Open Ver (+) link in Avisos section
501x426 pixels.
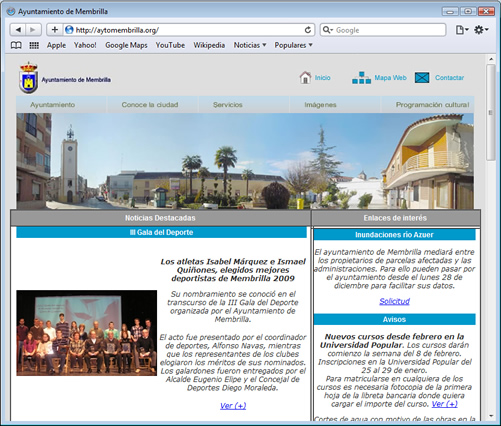(x=444, y=404)
